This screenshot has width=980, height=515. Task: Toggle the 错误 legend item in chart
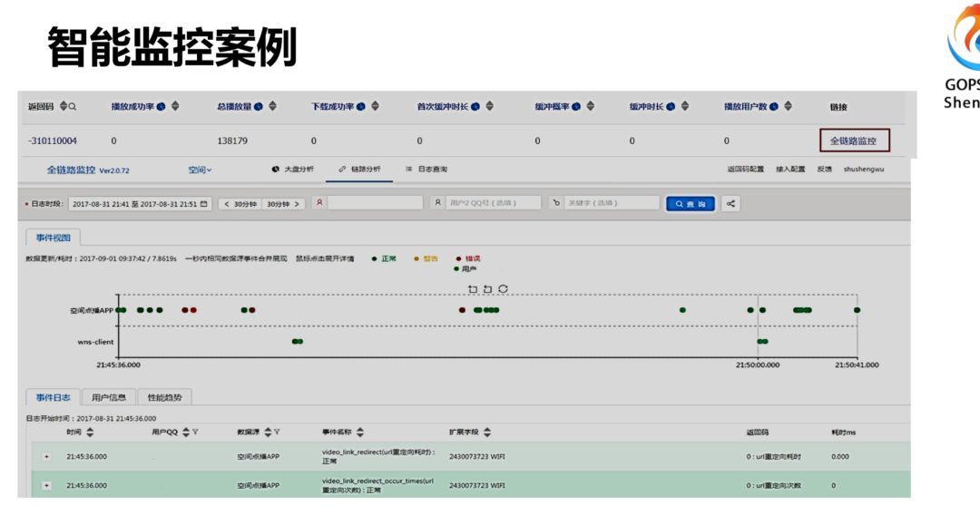click(x=468, y=258)
